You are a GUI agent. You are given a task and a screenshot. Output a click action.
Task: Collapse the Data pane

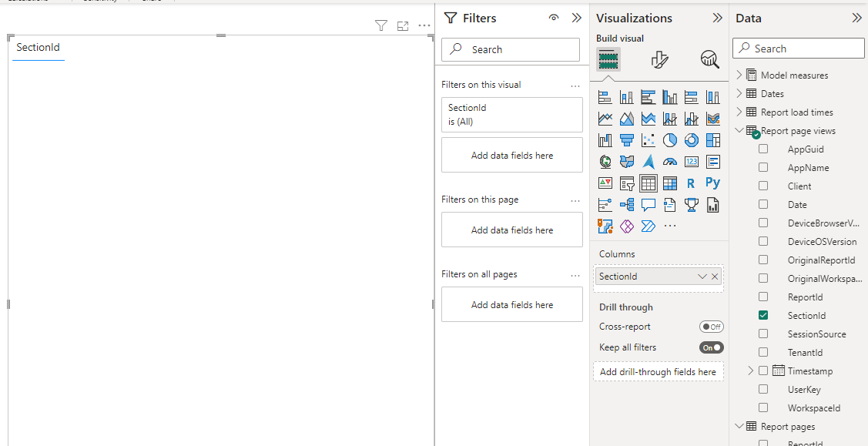point(857,18)
